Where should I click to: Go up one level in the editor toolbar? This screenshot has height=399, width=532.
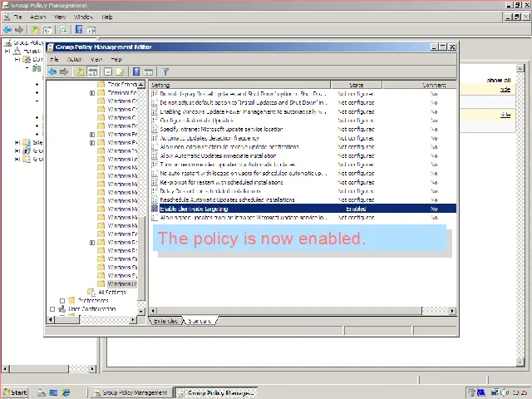[80, 71]
